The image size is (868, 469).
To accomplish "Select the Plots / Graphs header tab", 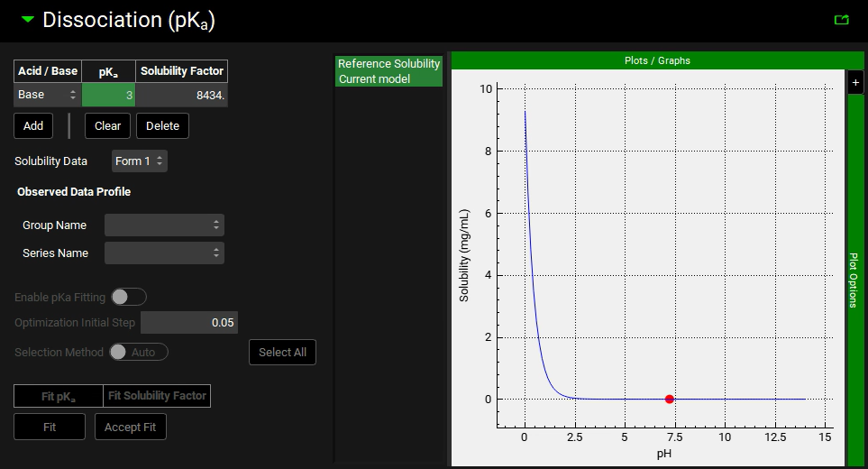I will [x=657, y=60].
